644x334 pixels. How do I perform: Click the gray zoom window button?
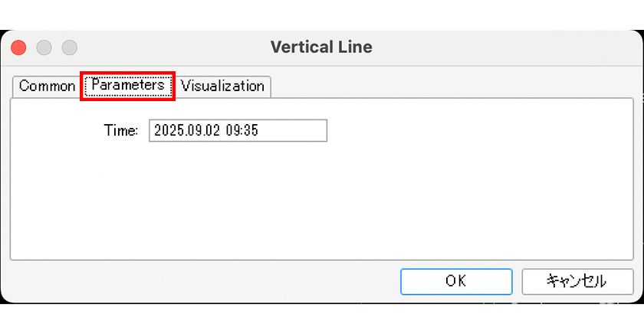point(70,47)
